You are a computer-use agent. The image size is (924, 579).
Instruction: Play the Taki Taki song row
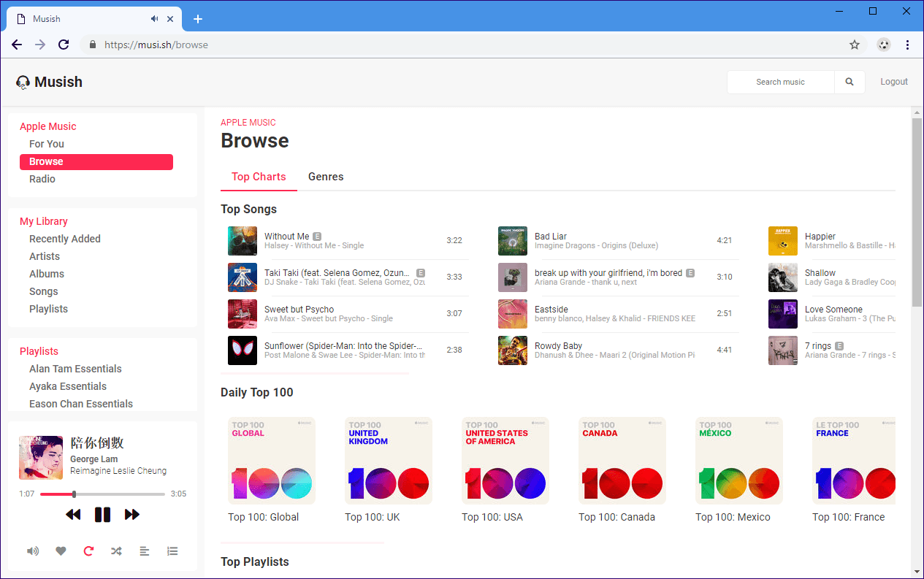(348, 277)
